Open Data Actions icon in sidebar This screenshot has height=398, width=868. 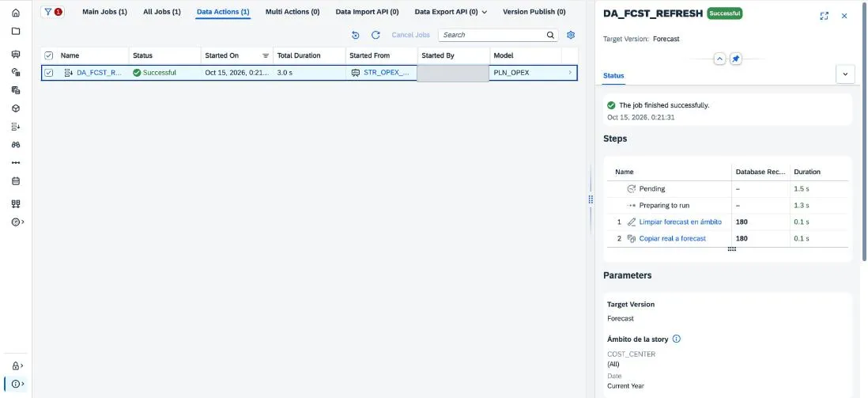tap(16, 127)
